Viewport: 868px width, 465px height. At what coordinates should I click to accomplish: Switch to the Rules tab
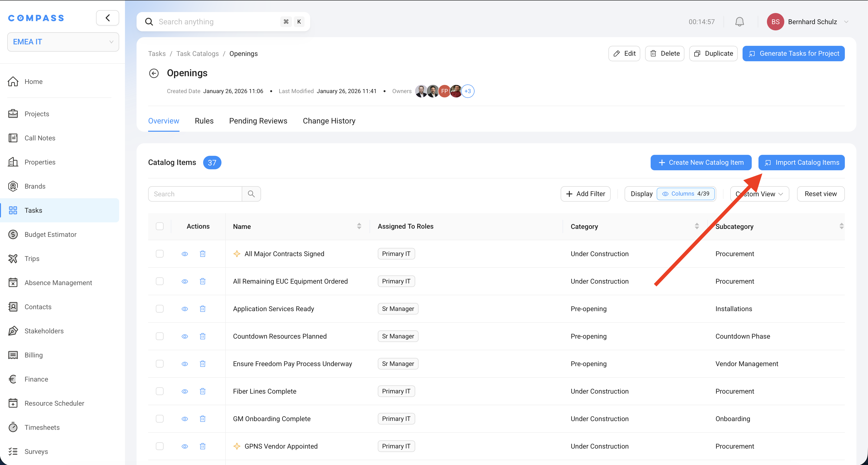(x=204, y=121)
